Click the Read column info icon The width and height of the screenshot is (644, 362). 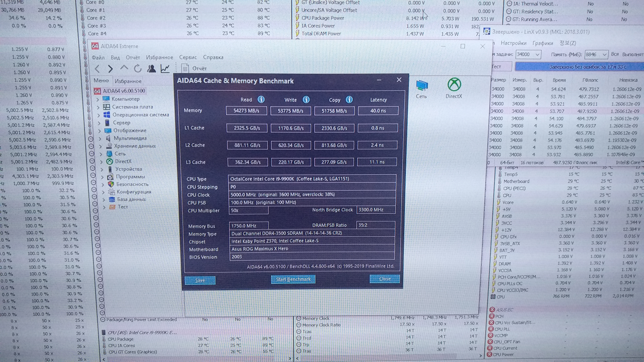click(261, 99)
